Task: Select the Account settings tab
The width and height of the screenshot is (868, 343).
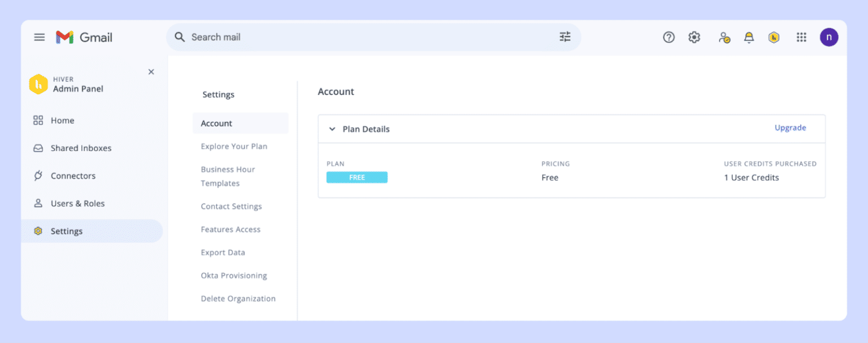Action: [216, 123]
